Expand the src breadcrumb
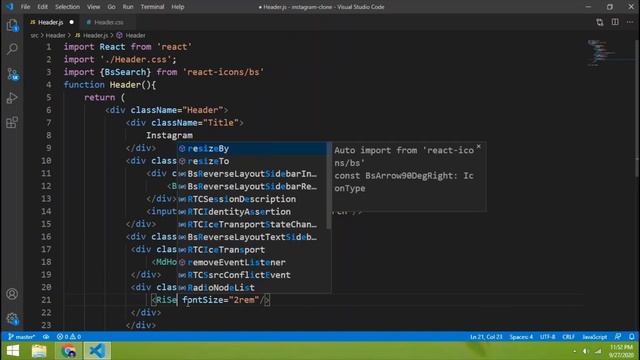640x360 pixels. 34,36
